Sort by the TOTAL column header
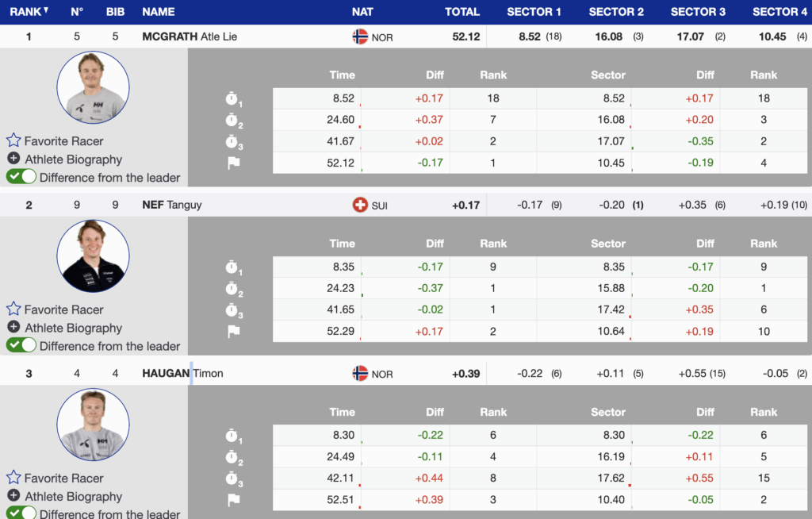Viewport: 812px width, 519px height. coord(462,12)
